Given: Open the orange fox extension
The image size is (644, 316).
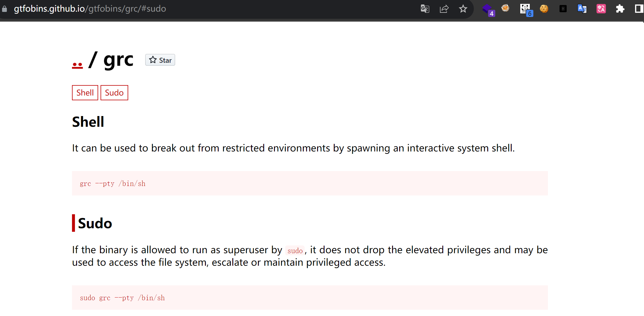Looking at the screenshot, I should pyautogui.click(x=505, y=8).
